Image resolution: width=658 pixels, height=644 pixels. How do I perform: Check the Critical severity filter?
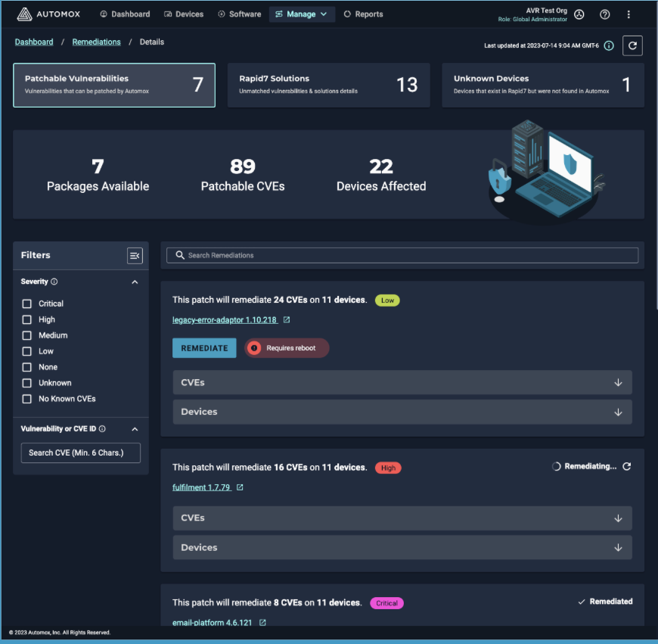(27, 303)
